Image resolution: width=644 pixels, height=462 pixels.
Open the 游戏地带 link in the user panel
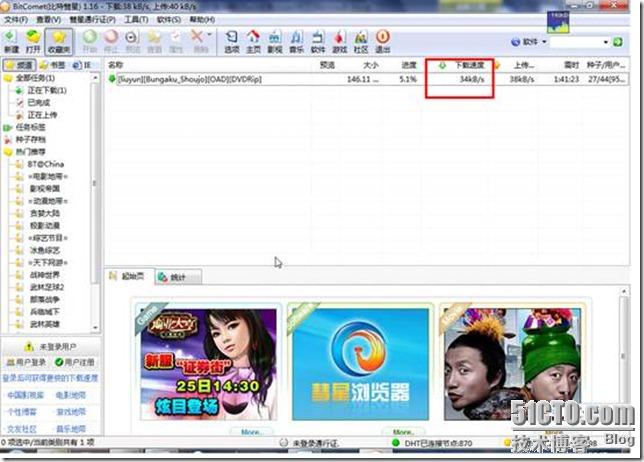71,412
